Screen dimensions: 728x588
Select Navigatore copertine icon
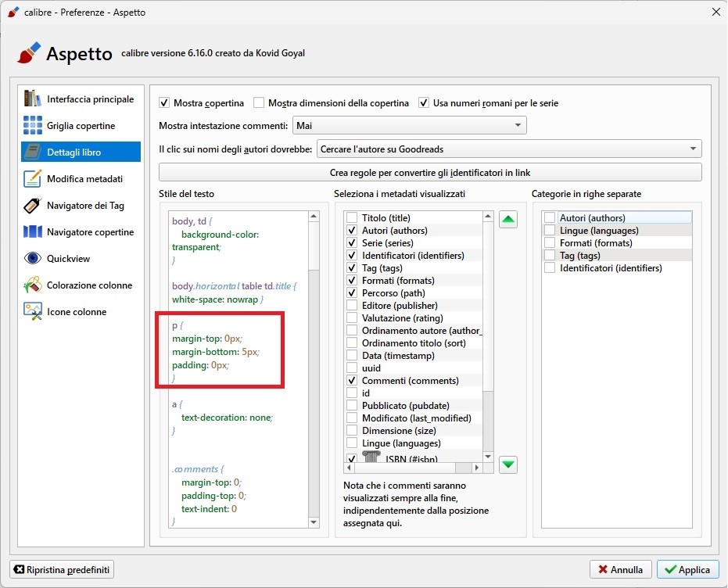[32, 232]
